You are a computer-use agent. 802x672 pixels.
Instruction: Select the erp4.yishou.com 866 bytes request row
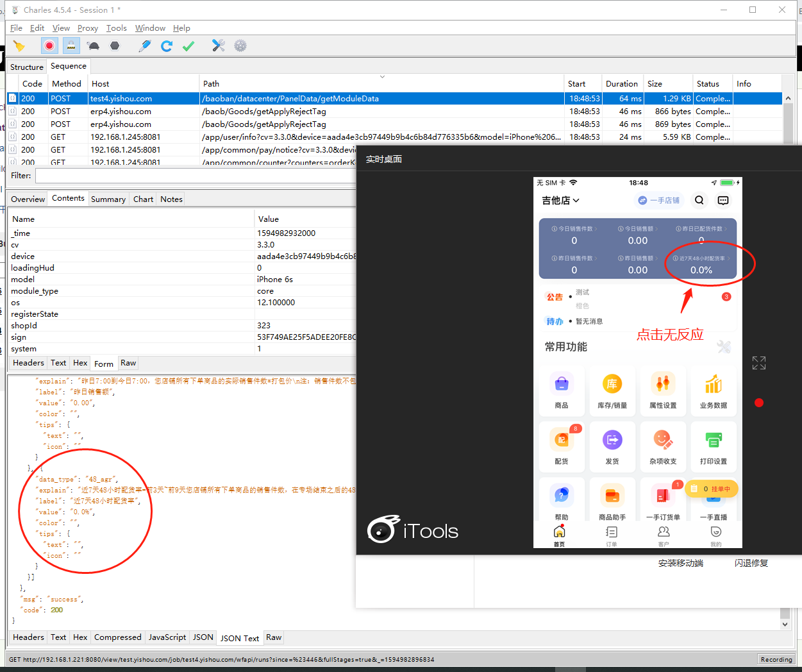[394, 112]
